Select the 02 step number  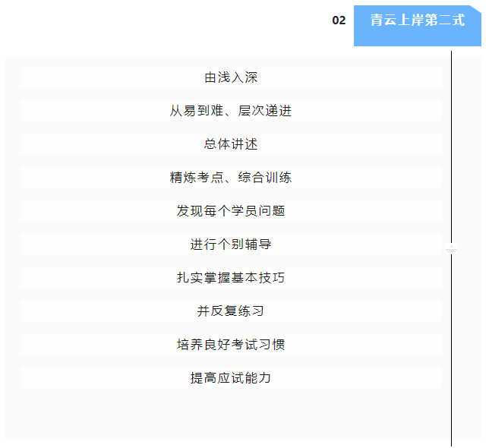point(339,21)
